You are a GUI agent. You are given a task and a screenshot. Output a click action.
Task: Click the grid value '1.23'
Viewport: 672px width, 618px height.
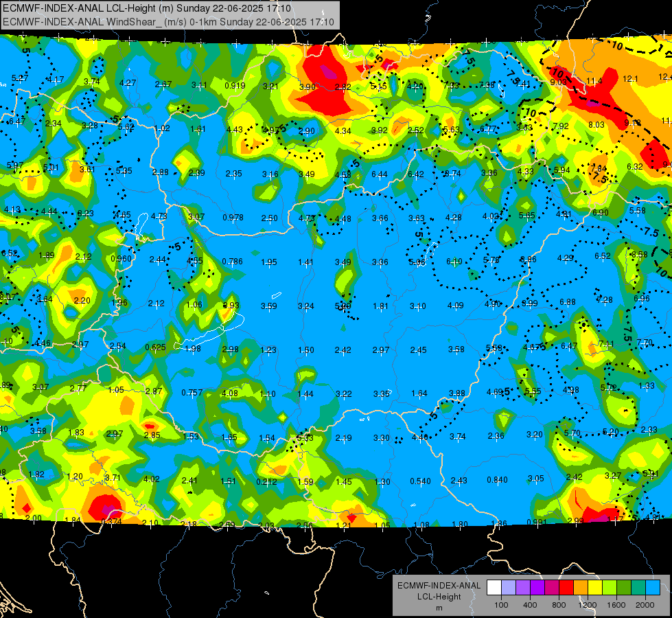268,350
